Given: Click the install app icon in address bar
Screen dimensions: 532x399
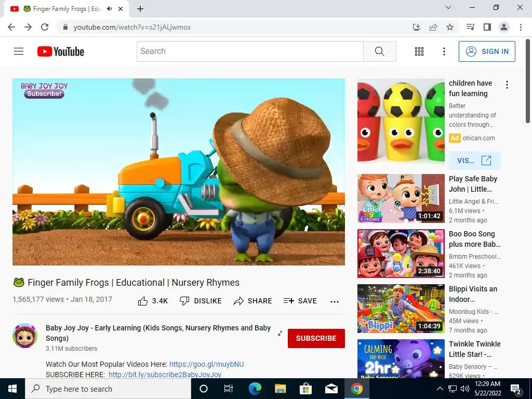Looking at the screenshot, I should pyautogui.click(x=417, y=27).
